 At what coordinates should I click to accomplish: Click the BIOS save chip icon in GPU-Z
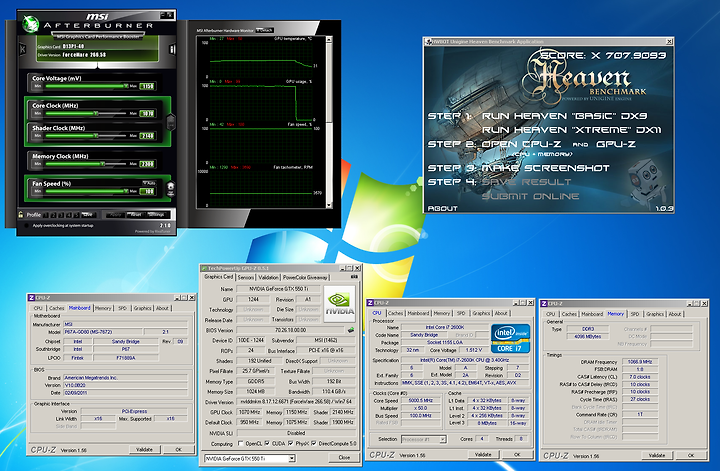(x=351, y=330)
